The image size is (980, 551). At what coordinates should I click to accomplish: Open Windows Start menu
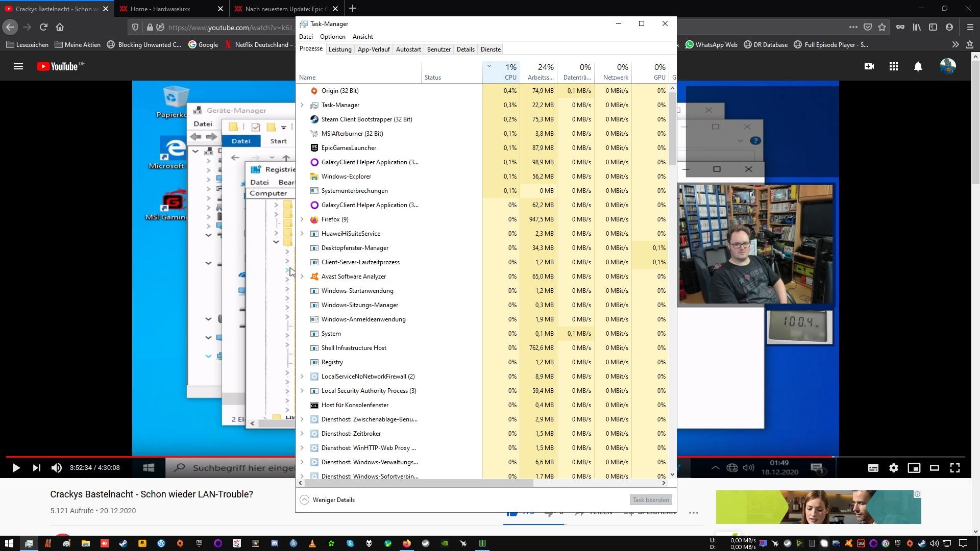(x=9, y=543)
